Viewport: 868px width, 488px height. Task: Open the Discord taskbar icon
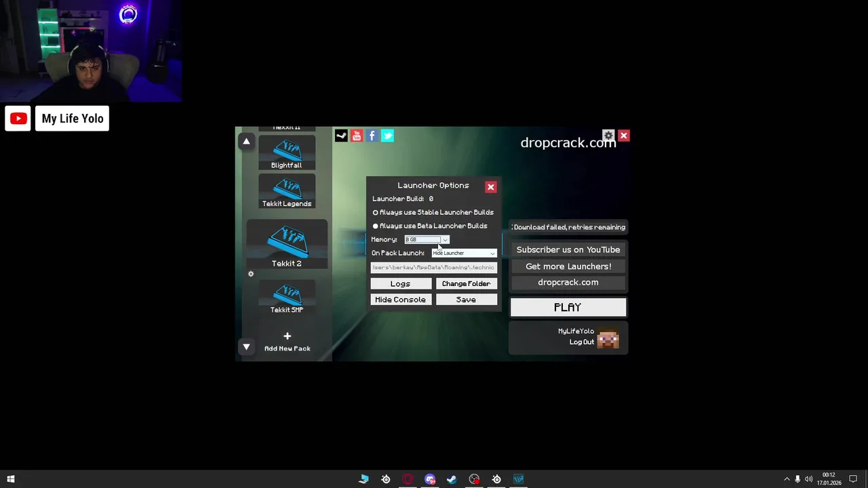[430, 479]
